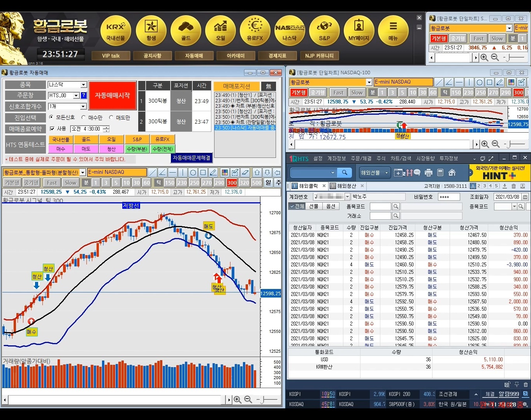Image resolution: width=531 pixels, height=420 pixels.
Task: Select 300 tick interval in main chart
Action: (232, 183)
